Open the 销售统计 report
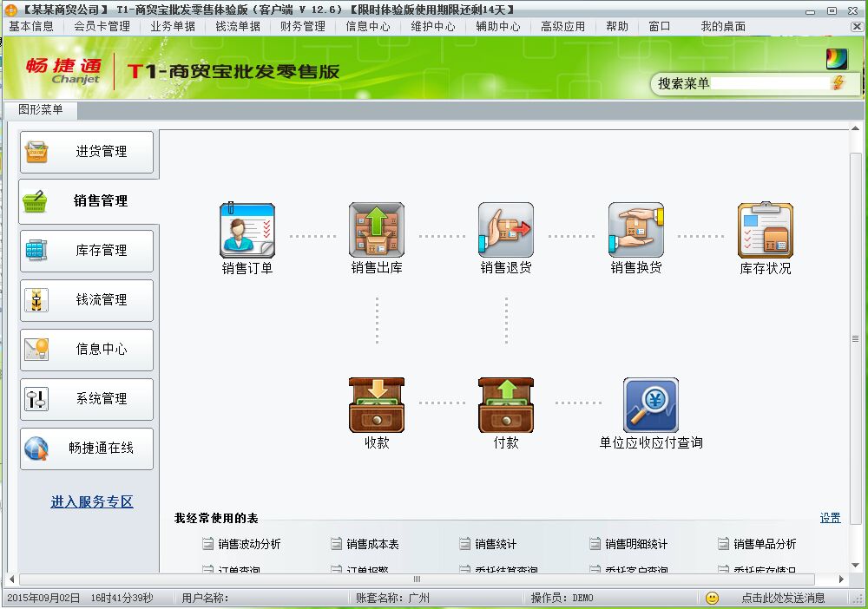 (x=496, y=544)
